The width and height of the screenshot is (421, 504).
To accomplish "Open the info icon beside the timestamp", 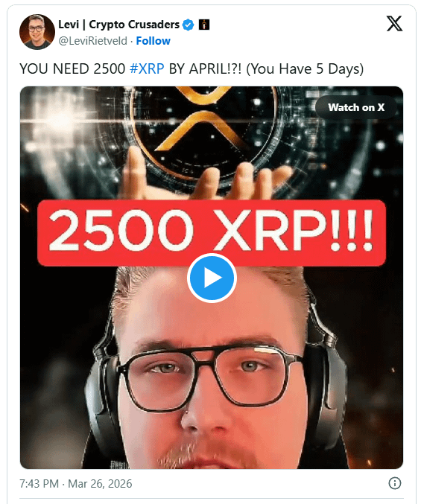I will pyautogui.click(x=395, y=483).
